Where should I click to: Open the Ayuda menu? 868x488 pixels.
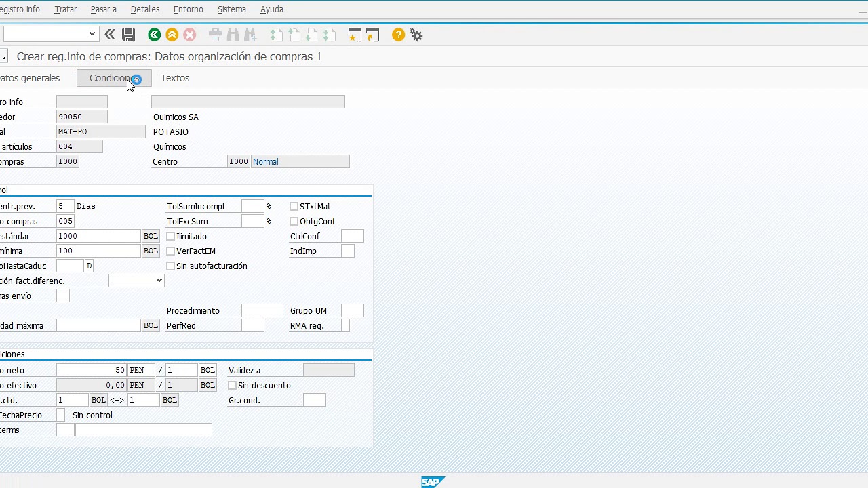272,9
